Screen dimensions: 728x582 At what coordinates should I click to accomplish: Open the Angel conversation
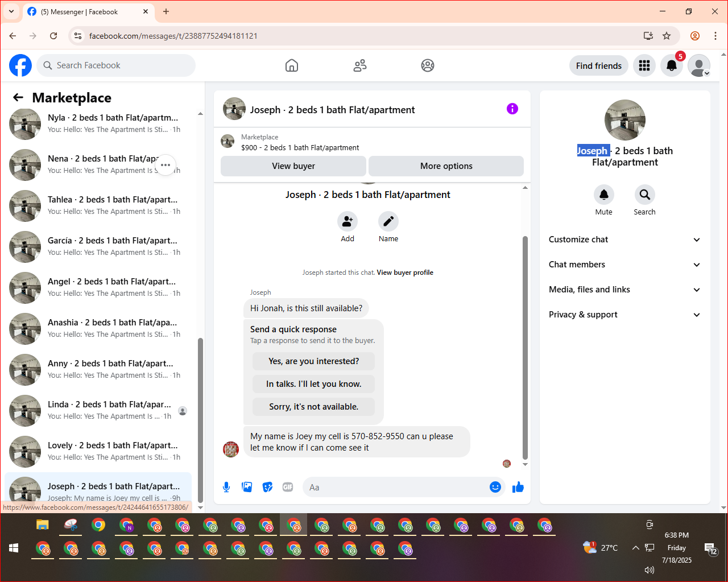98,288
